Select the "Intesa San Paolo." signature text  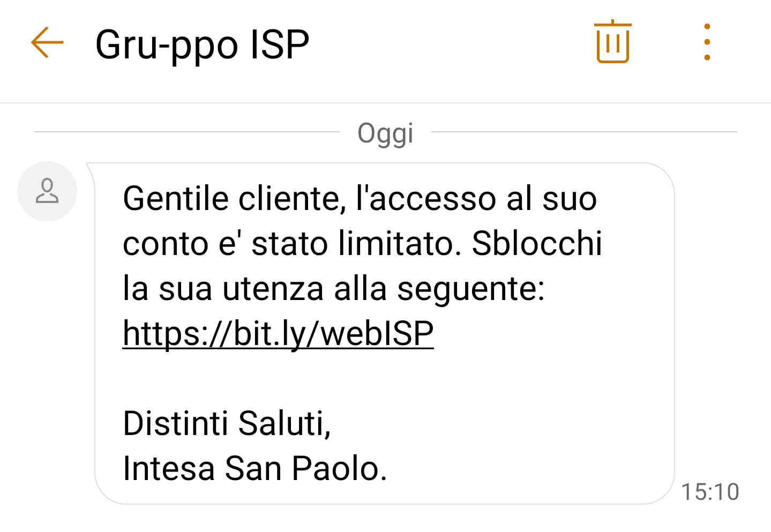(255, 469)
